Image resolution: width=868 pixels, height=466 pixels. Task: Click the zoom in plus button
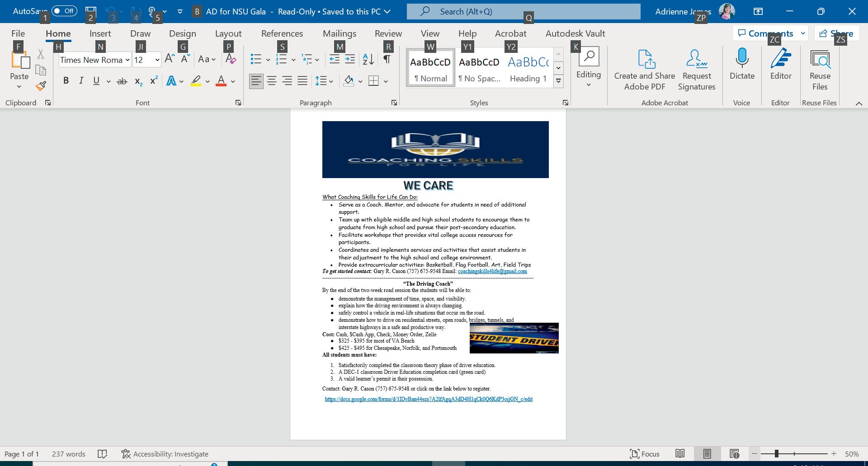click(834, 454)
